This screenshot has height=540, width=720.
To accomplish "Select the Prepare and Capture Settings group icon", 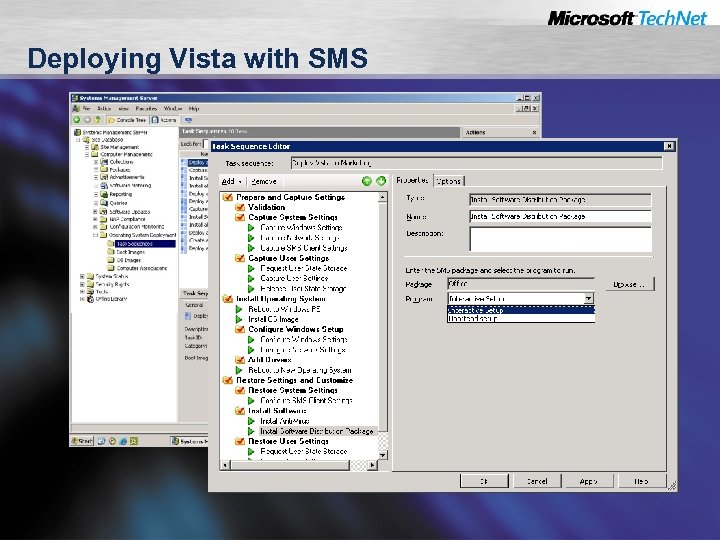I will click(x=227, y=197).
